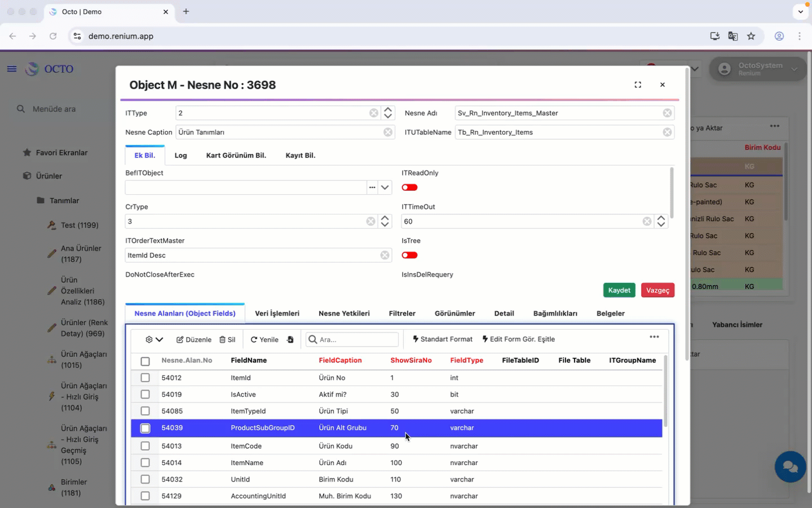The height and width of the screenshot is (508, 812).
Task: Click the export icon next to Yenile
Action: point(290,339)
